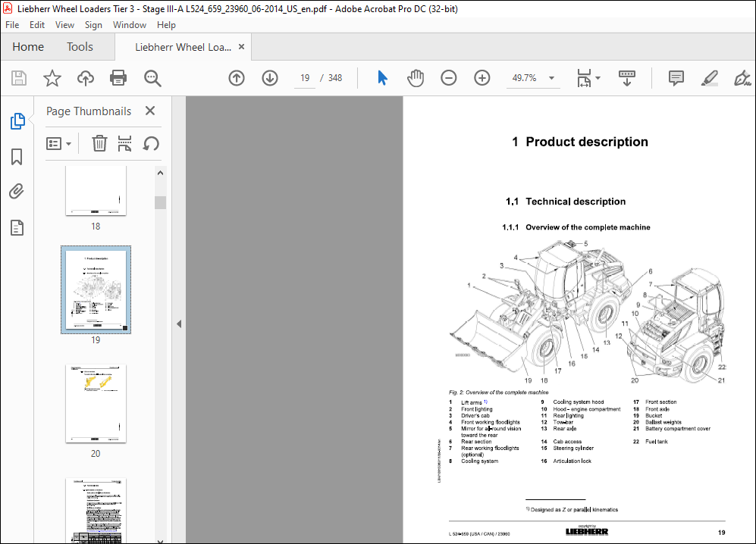Zoom in with the plus icon
The width and height of the screenshot is (756, 544).
482,78
